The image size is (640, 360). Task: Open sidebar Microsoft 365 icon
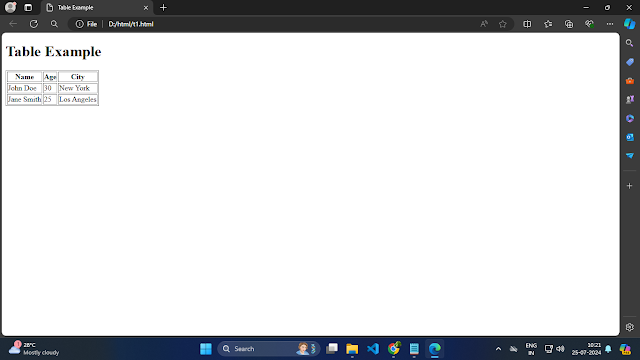point(630,118)
